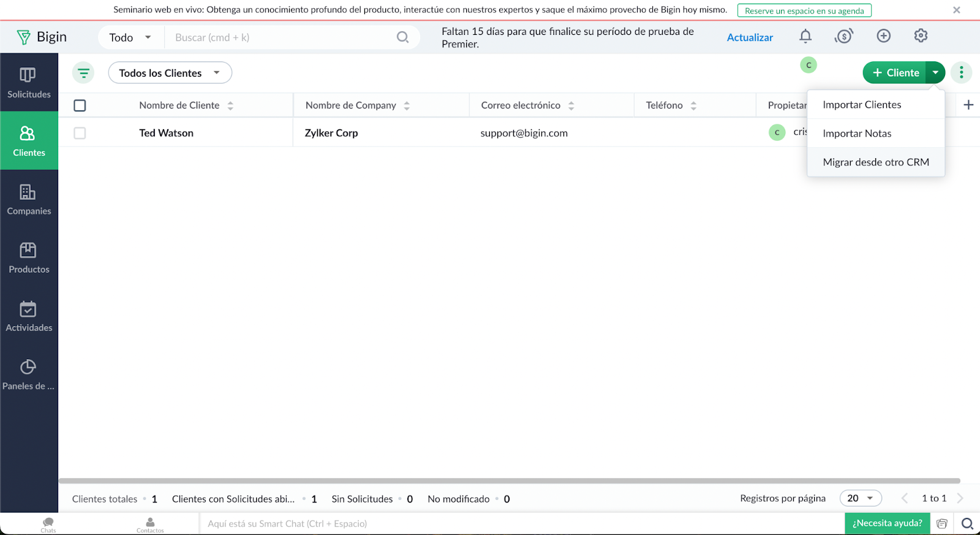Click the quick-create plus circle icon
The height and width of the screenshot is (535, 980).
(883, 36)
